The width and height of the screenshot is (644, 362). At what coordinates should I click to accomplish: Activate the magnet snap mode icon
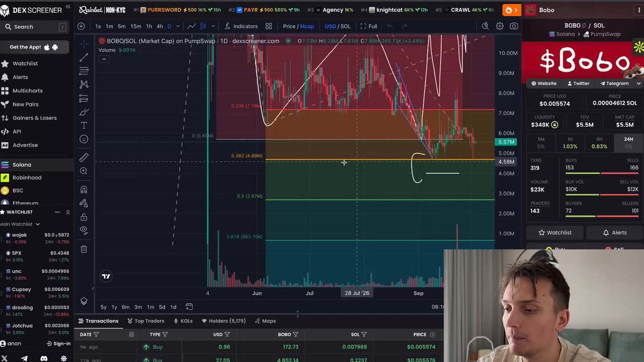click(84, 189)
